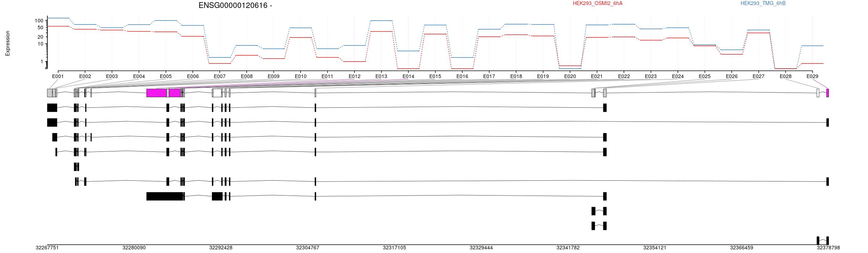Click exon label E016
The width and height of the screenshot is (868, 253).
[462, 76]
